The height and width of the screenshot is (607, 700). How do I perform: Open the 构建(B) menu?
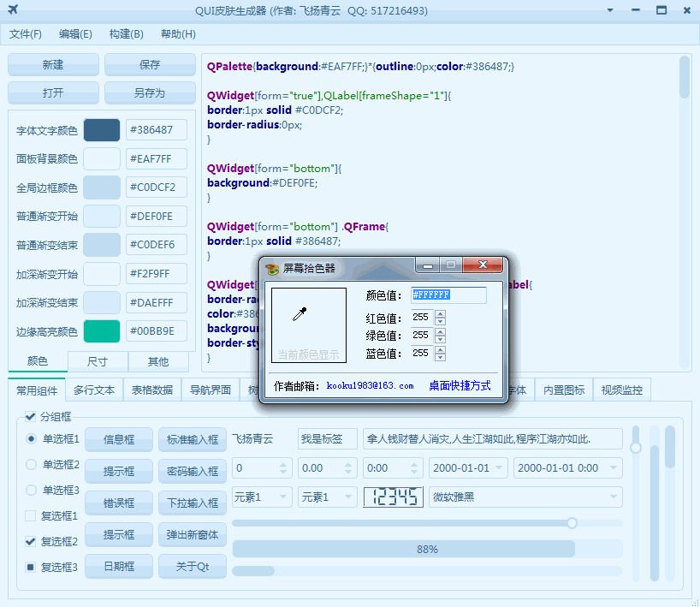click(127, 34)
